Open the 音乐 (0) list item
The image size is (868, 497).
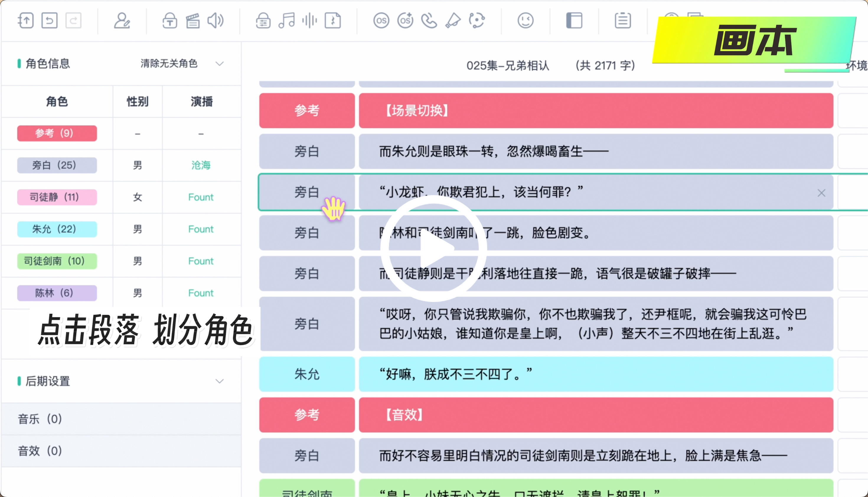click(x=40, y=419)
